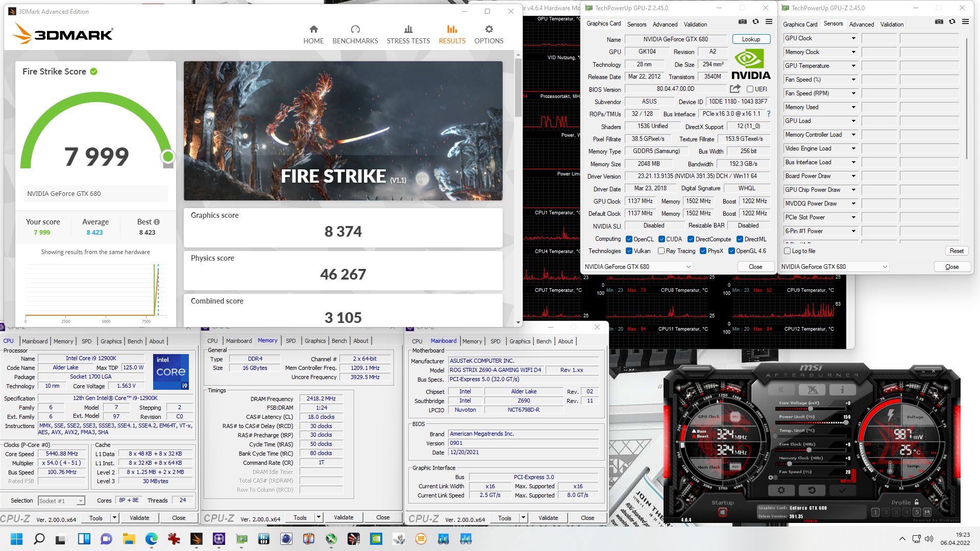Click 3DMark results vertical scrollbar
Screen dimensions: 980x551
(x=519, y=88)
